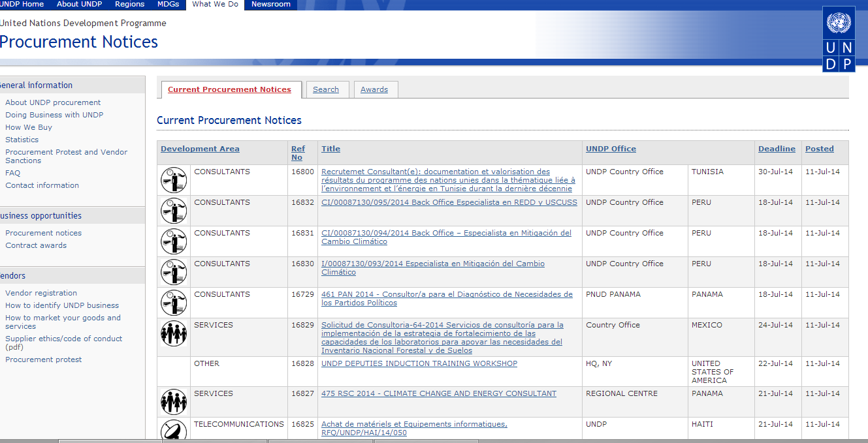Sort notices by Development Area header
Image resolution: width=868 pixels, height=443 pixels.
click(x=200, y=149)
